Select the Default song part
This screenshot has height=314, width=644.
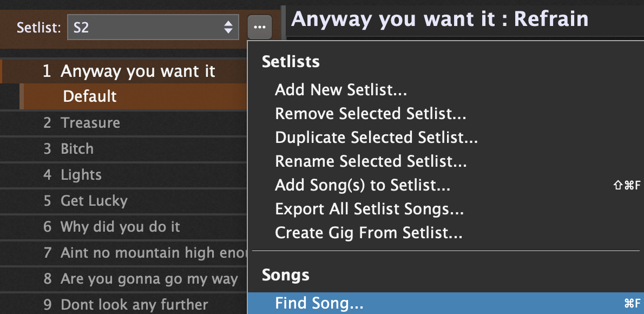[x=90, y=96]
